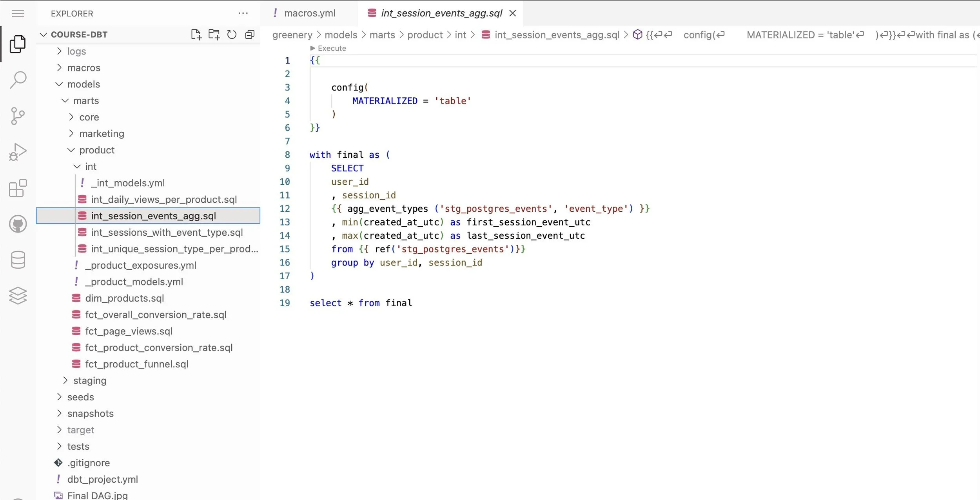Open the database panel in the activity bar
The height and width of the screenshot is (500, 980).
pos(18,260)
